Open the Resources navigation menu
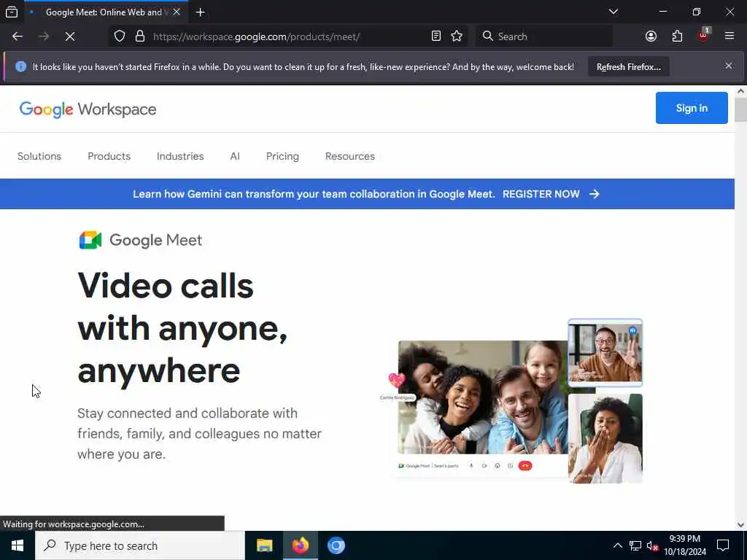747x560 pixels. [x=349, y=156]
